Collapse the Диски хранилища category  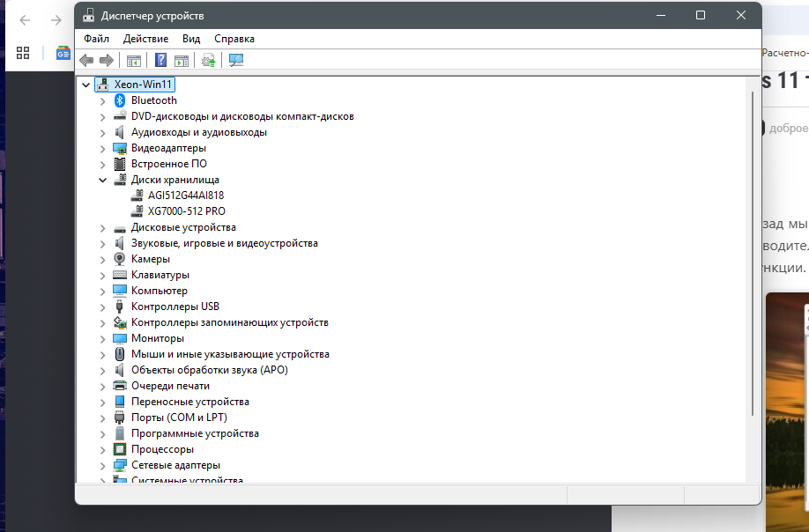tap(103, 180)
